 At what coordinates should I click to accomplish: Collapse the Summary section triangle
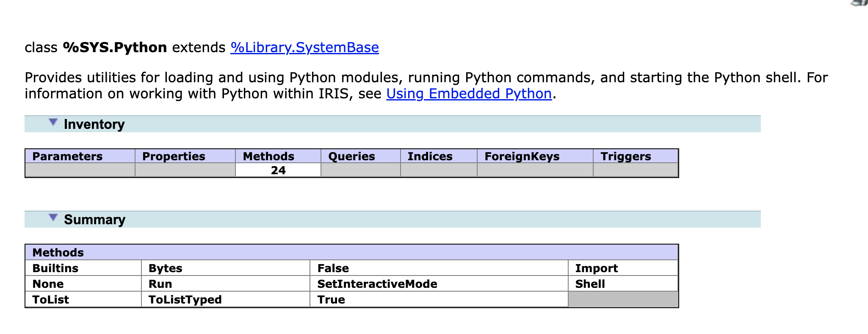[53, 218]
